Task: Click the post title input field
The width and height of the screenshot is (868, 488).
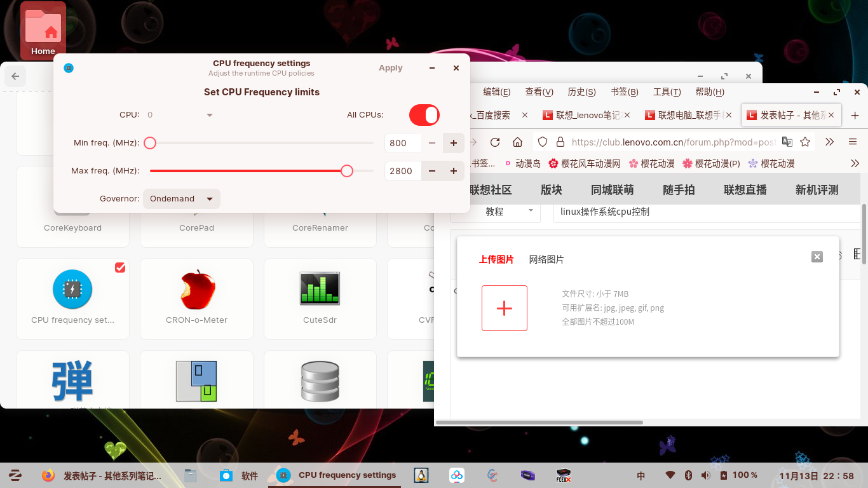Action: pyautogui.click(x=706, y=212)
